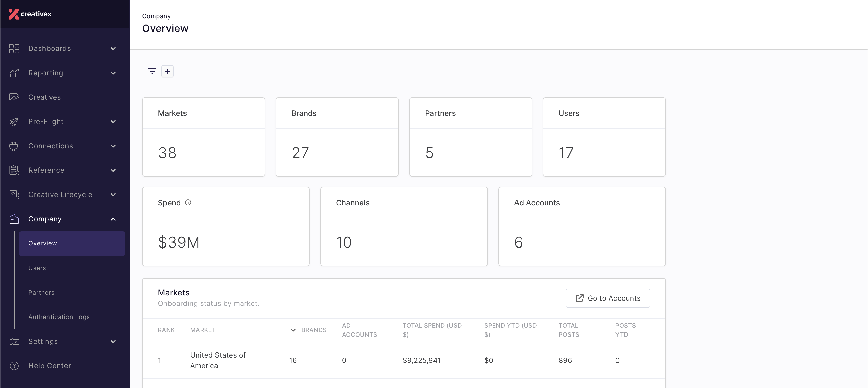This screenshot has width=868, height=388.
Task: Click United States of America market cell
Action: click(218, 360)
